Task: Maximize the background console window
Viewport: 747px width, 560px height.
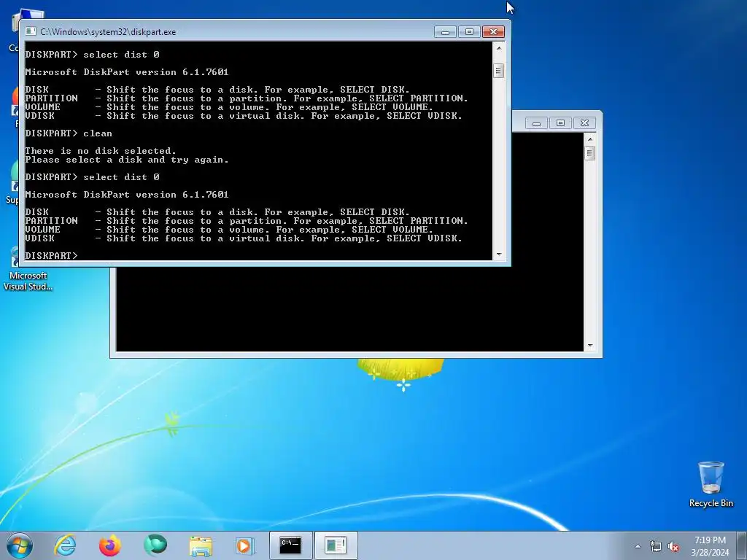Action: point(560,123)
